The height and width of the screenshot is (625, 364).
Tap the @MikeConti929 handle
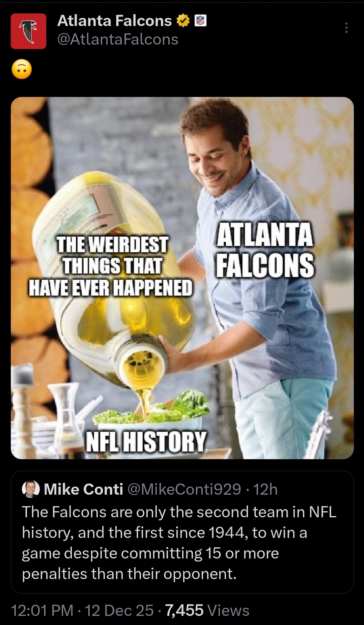[184, 489]
